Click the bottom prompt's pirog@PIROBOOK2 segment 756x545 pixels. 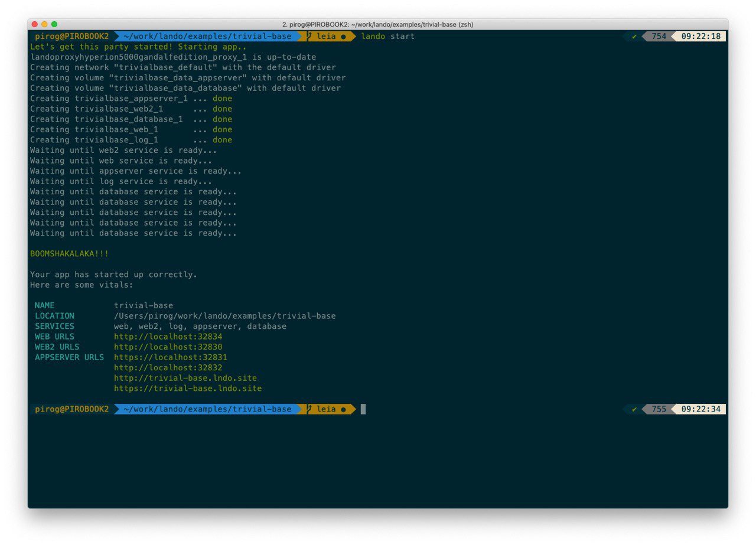pyautogui.click(x=72, y=409)
